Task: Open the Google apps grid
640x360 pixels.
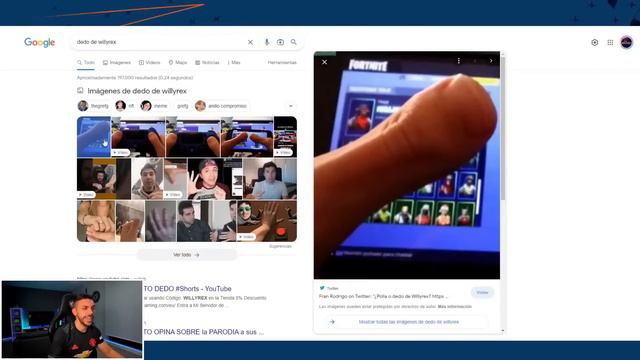Action: click(610, 42)
